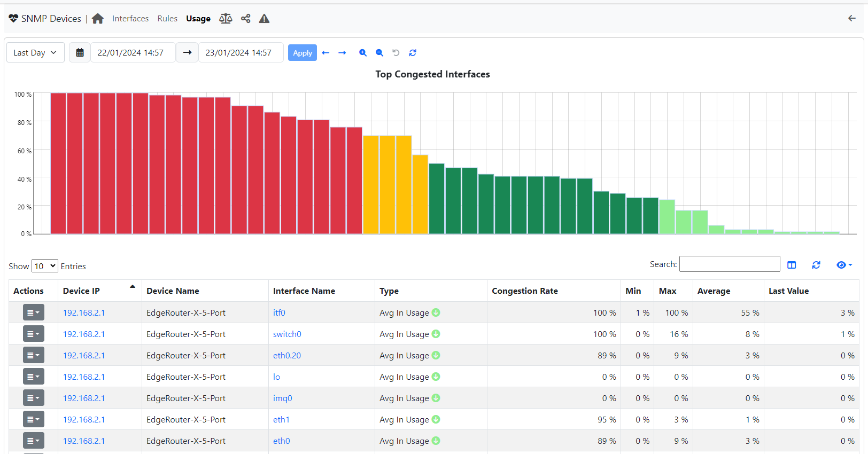Open 192.168.2.1 link in eth0 row

pos(84,441)
